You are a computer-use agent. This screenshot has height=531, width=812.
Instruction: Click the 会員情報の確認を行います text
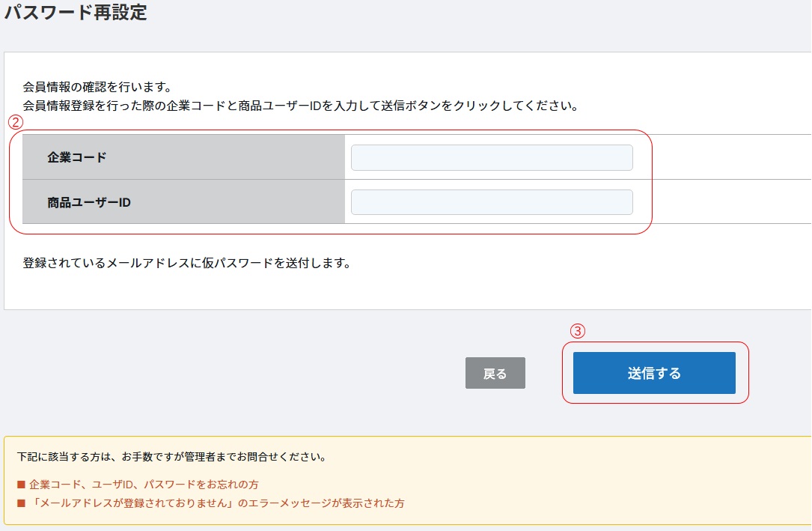(98, 87)
